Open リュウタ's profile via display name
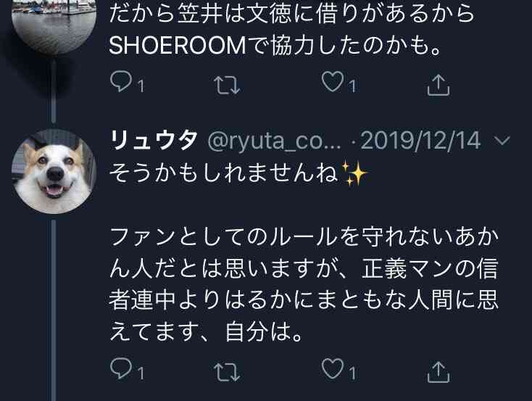Viewport: 532px width, 401px height. [154, 140]
